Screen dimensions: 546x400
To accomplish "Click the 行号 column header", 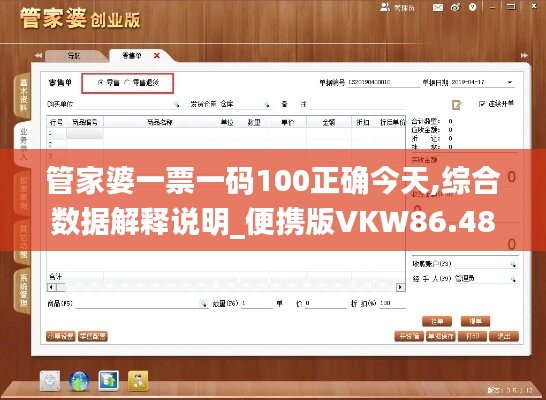I will 56,122.
